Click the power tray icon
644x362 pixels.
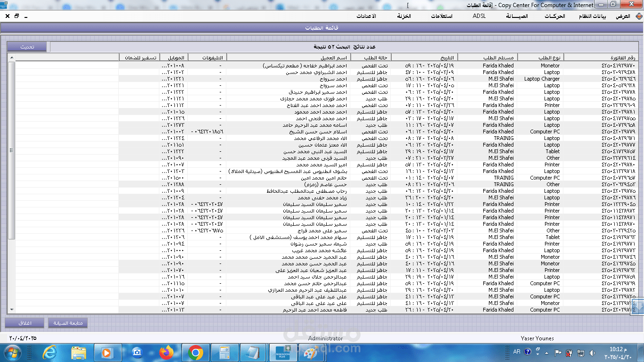pyautogui.click(x=570, y=352)
